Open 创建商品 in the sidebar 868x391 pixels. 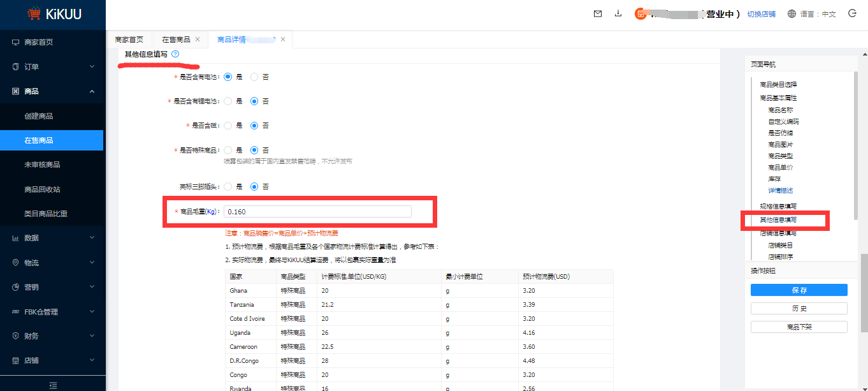tap(39, 116)
